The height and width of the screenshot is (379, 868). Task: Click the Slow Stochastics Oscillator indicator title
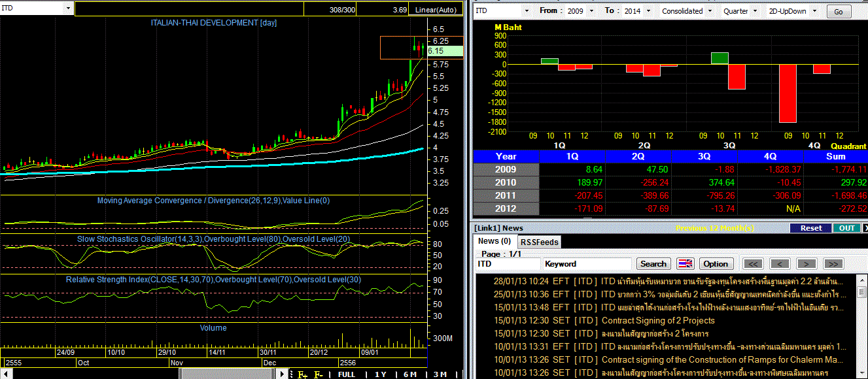coord(213,239)
